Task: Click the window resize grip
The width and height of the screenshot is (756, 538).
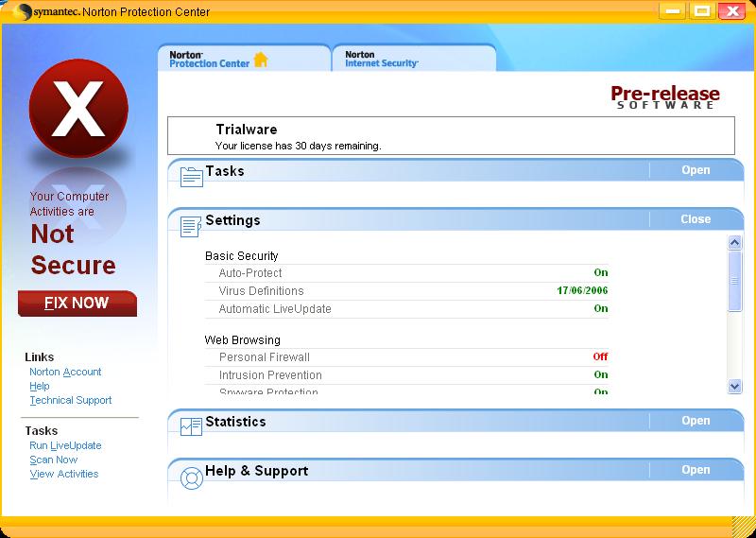Action: coord(743,527)
